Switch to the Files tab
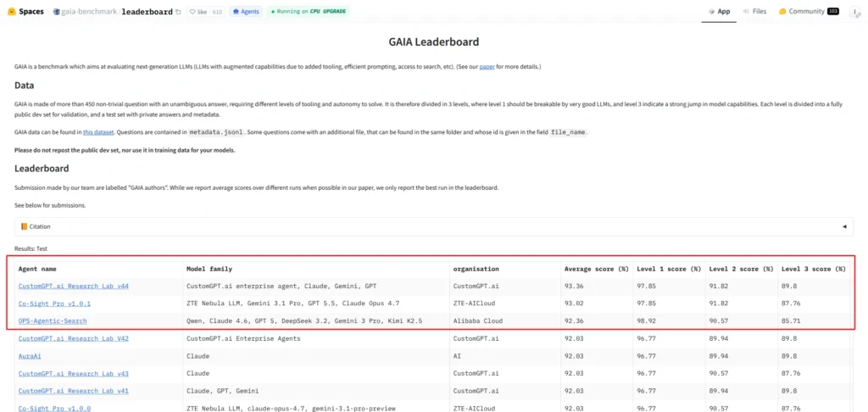Viewport: 868px width, 412px height. coord(754,11)
